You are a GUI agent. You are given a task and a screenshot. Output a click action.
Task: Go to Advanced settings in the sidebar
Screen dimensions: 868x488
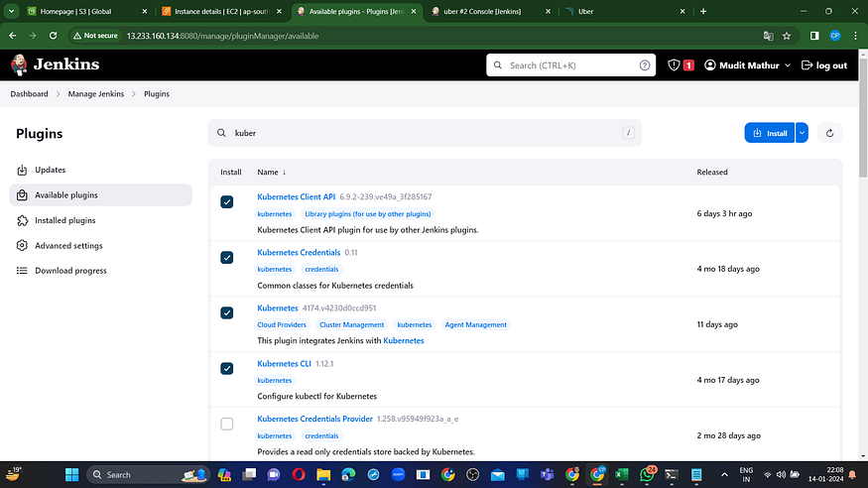click(101, 246)
